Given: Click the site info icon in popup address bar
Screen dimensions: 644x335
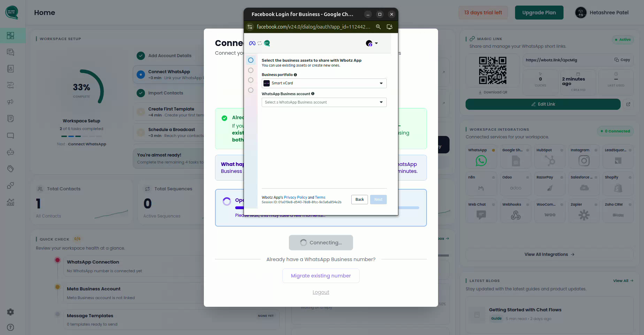Looking at the screenshot, I should point(250,27).
